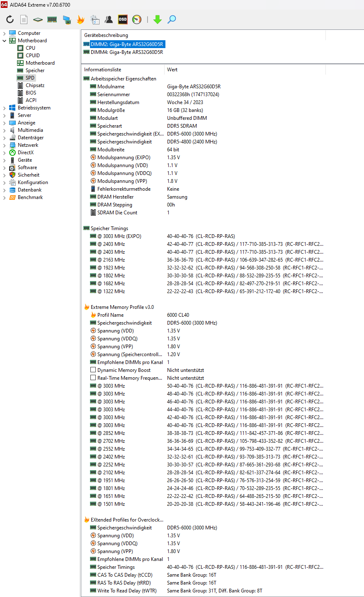Start the stability test flame icon
Screen dimensions: 364x597
[x=80, y=19]
